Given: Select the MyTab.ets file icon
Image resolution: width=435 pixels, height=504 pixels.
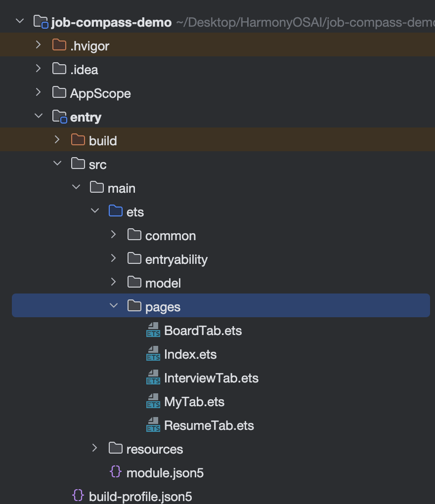Looking at the screenshot, I should [x=153, y=401].
